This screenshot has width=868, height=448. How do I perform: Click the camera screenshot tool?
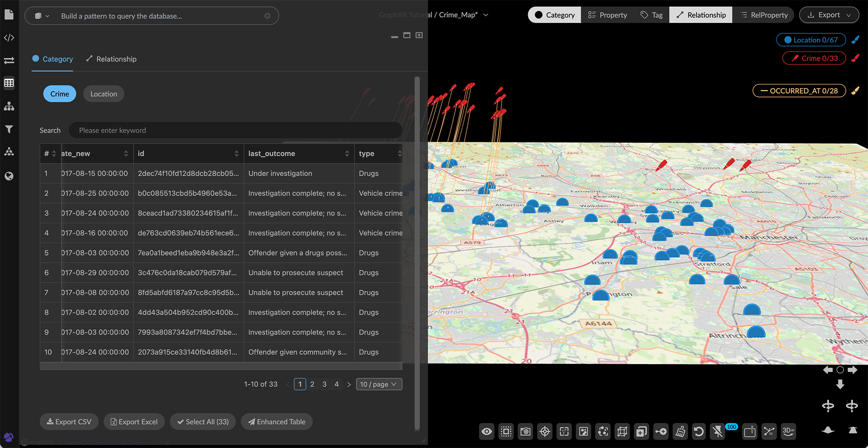click(x=525, y=432)
